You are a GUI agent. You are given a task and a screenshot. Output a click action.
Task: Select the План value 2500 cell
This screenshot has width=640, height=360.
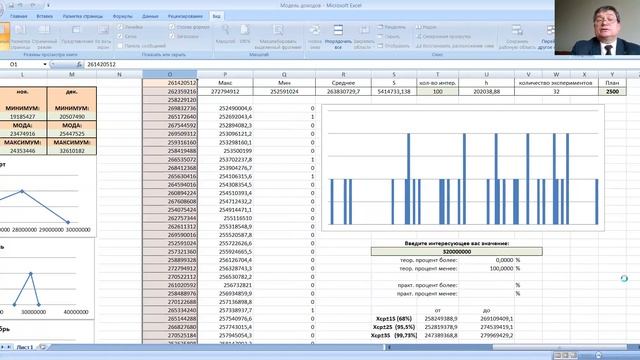tap(612, 91)
